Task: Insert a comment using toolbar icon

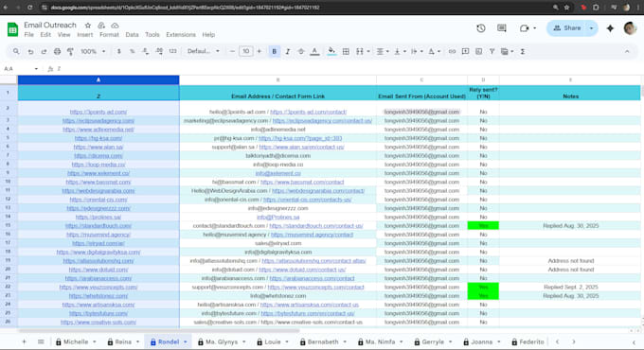Action: 465,51
